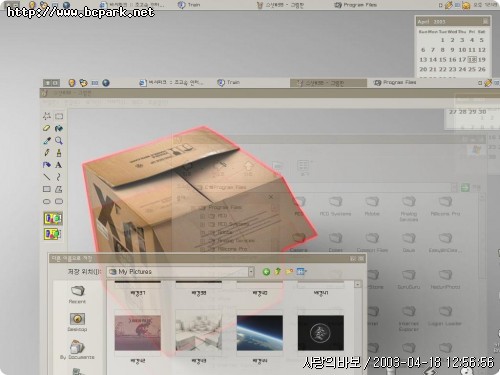Select the Free-Form Select tool in Paint
This screenshot has height=375, width=500.
point(47,116)
